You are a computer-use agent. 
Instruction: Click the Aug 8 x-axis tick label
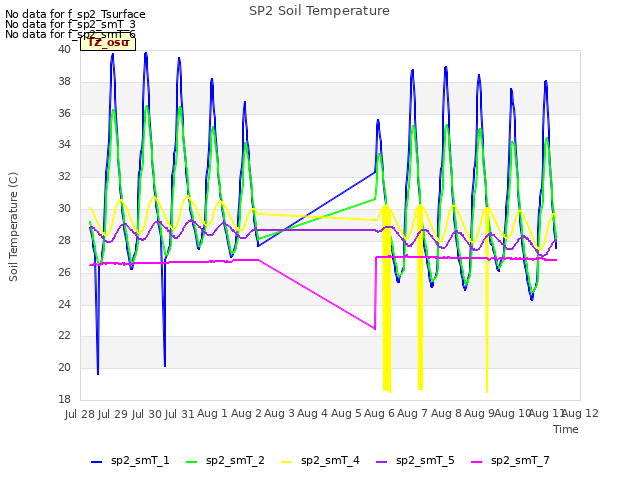point(447,414)
